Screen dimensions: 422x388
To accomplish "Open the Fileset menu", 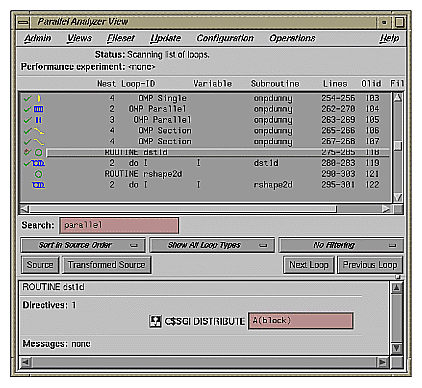I will (x=121, y=38).
